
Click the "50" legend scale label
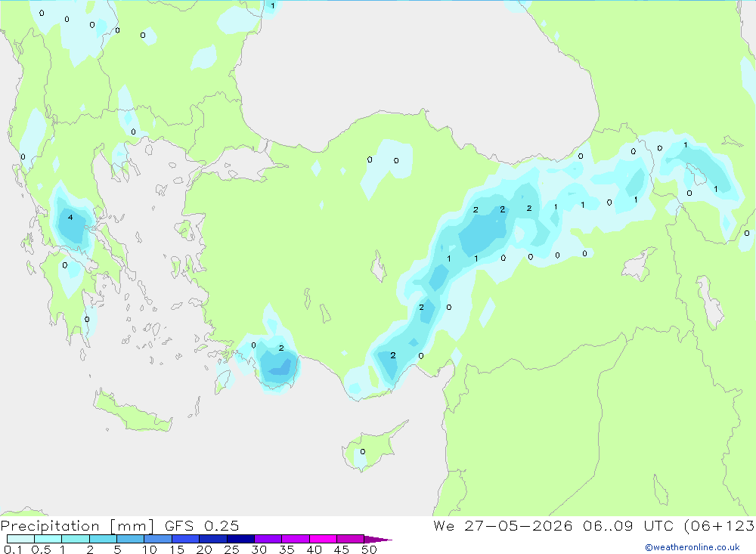(369, 549)
